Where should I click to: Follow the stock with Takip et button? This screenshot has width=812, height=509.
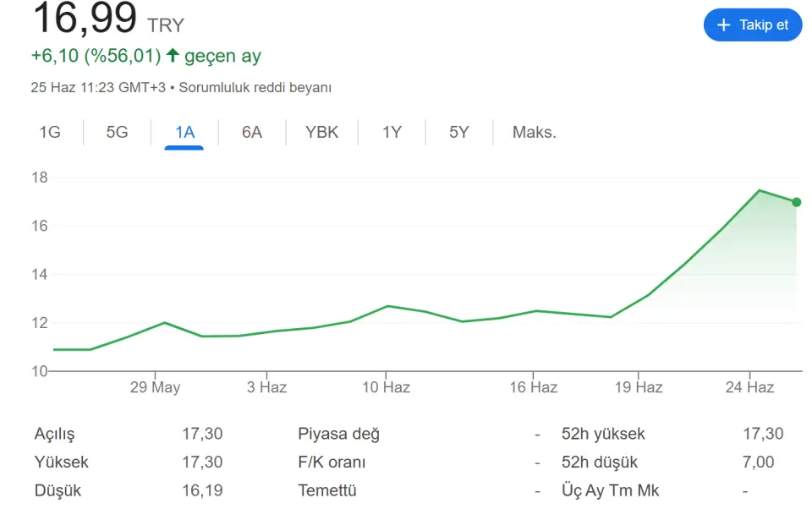753,25
